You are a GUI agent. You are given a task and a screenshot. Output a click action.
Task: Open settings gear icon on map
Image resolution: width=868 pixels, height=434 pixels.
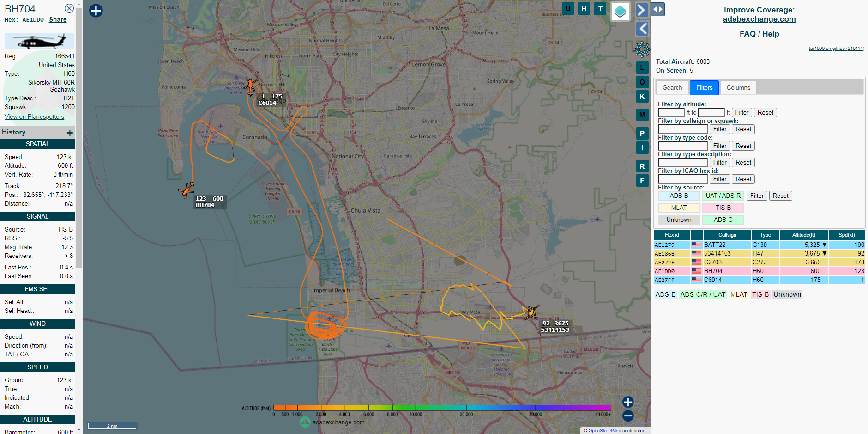click(x=642, y=49)
